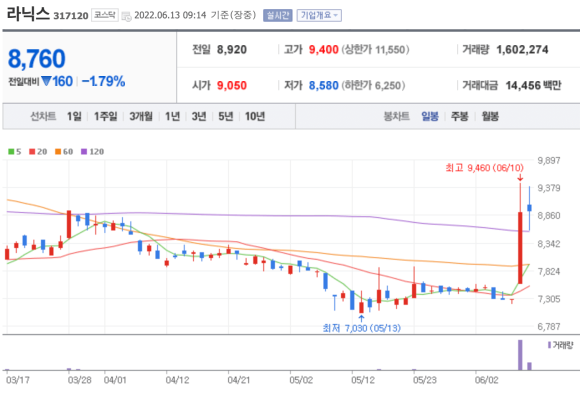The height and width of the screenshot is (395, 580).
Task: Select the 5년 line chart tab
Action: pyautogui.click(x=226, y=117)
